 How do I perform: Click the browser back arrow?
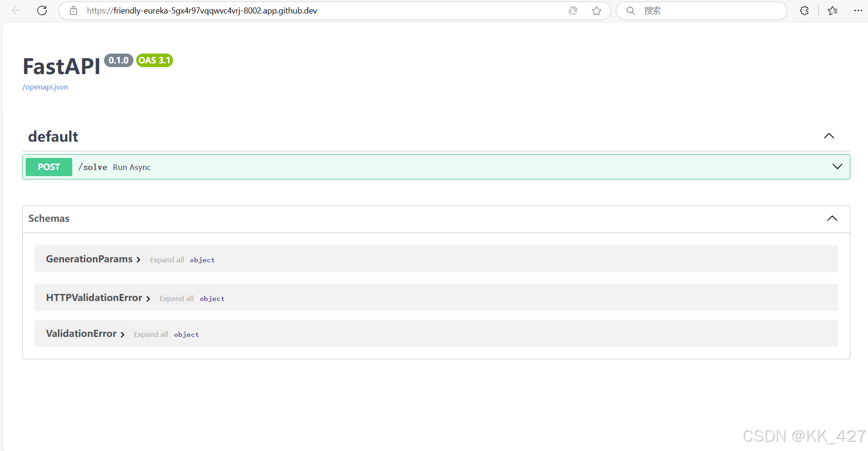click(x=16, y=10)
